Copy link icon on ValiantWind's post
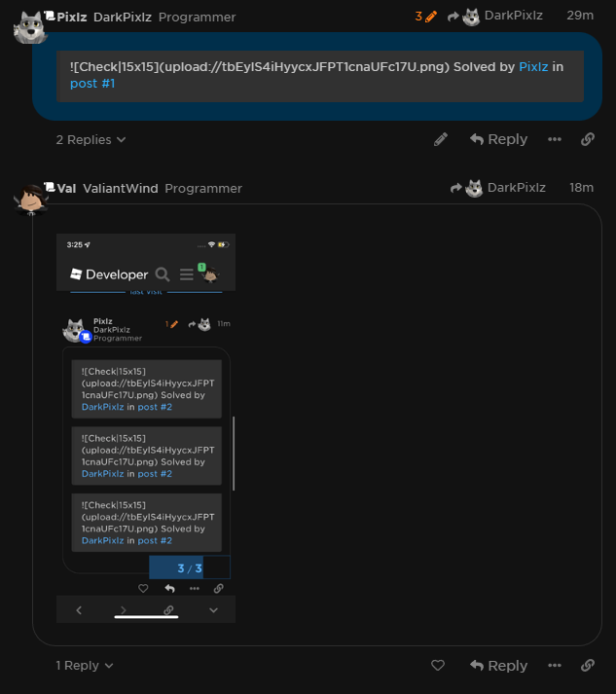This screenshot has width=616, height=694. coord(587,665)
